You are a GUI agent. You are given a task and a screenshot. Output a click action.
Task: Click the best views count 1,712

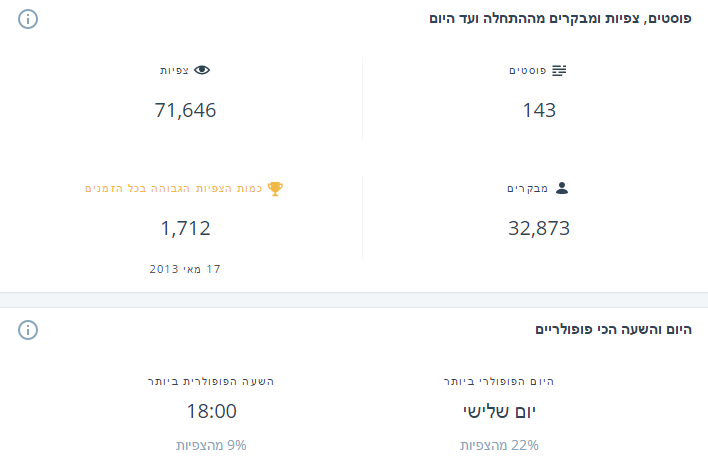[186, 228]
